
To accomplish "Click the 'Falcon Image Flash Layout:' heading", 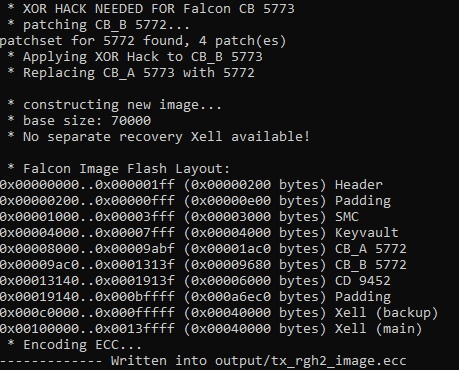I will (x=126, y=168).
